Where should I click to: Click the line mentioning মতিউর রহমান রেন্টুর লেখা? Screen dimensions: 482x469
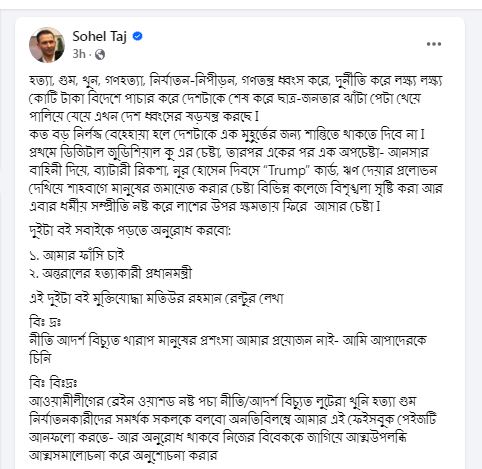coord(156,298)
